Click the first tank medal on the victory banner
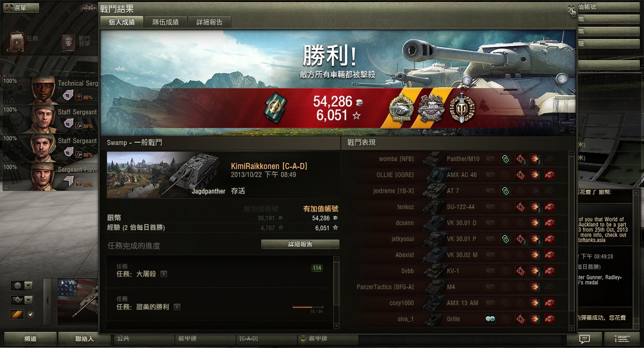The width and height of the screenshot is (644, 348). (401, 109)
